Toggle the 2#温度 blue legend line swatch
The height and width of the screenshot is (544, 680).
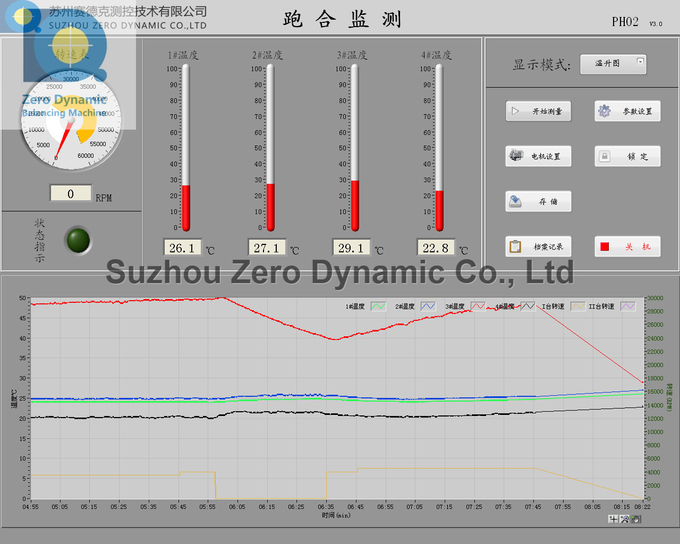[428, 307]
